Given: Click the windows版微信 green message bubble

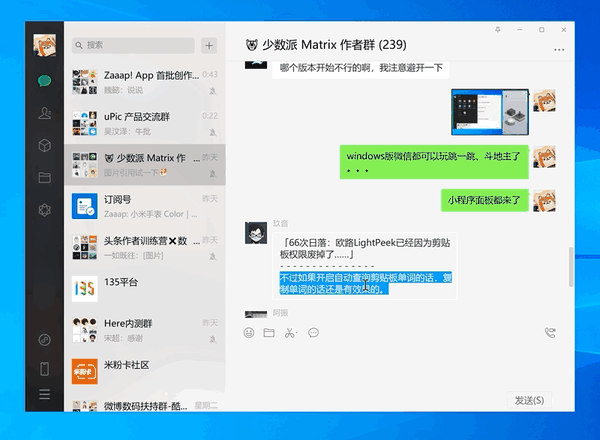Looking at the screenshot, I should point(434,162).
